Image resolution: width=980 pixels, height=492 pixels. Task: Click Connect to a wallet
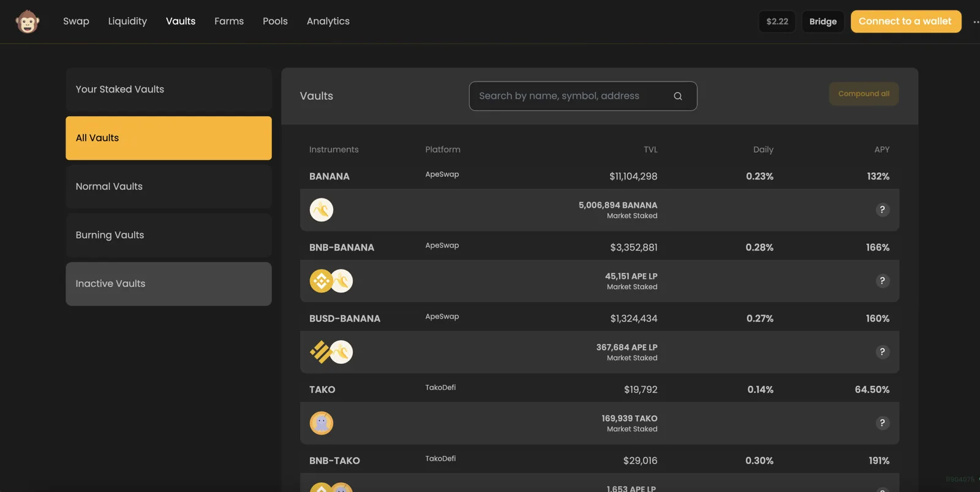(x=906, y=21)
